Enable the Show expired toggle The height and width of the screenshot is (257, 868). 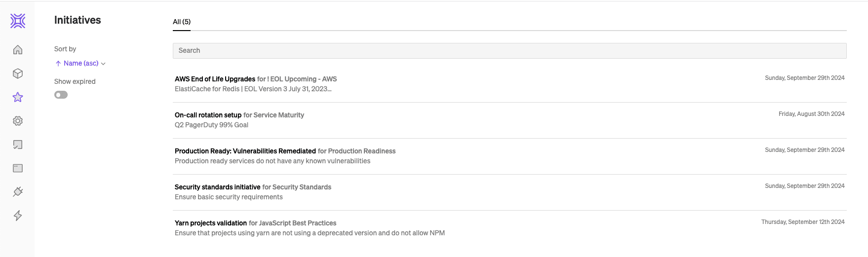click(61, 95)
